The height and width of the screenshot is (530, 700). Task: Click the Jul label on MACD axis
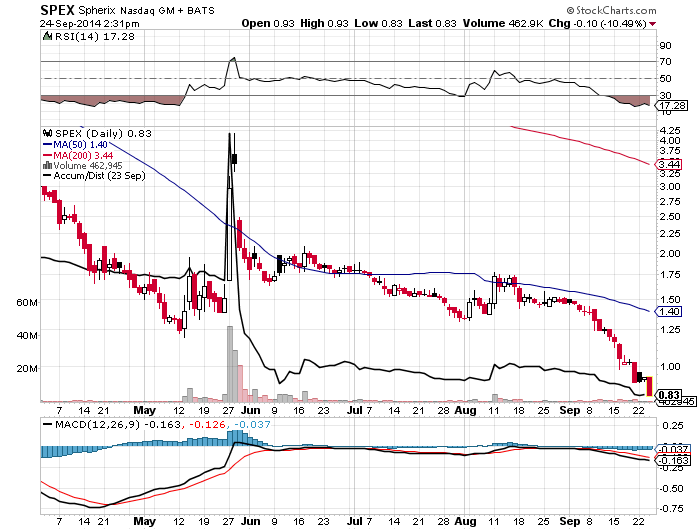click(355, 521)
